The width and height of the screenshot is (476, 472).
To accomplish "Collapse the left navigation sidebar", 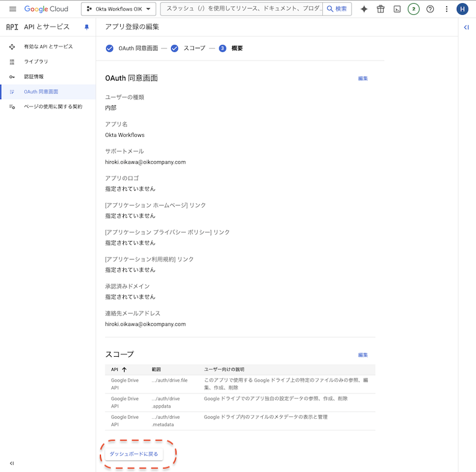I will click(x=12, y=463).
